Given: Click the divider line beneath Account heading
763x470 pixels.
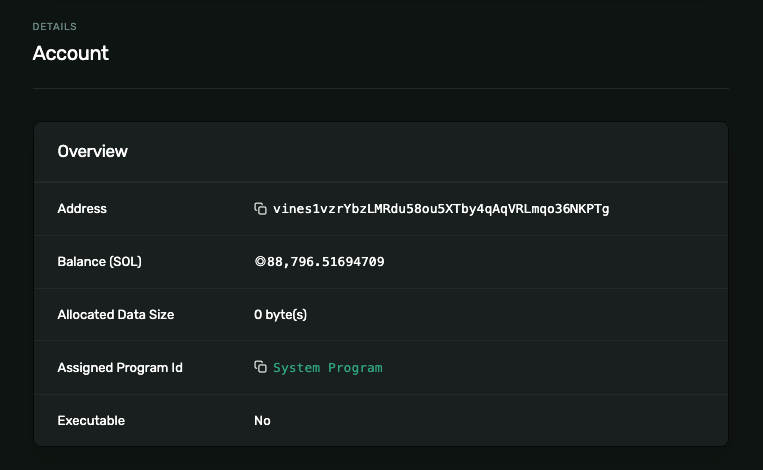Looking at the screenshot, I should tap(381, 89).
